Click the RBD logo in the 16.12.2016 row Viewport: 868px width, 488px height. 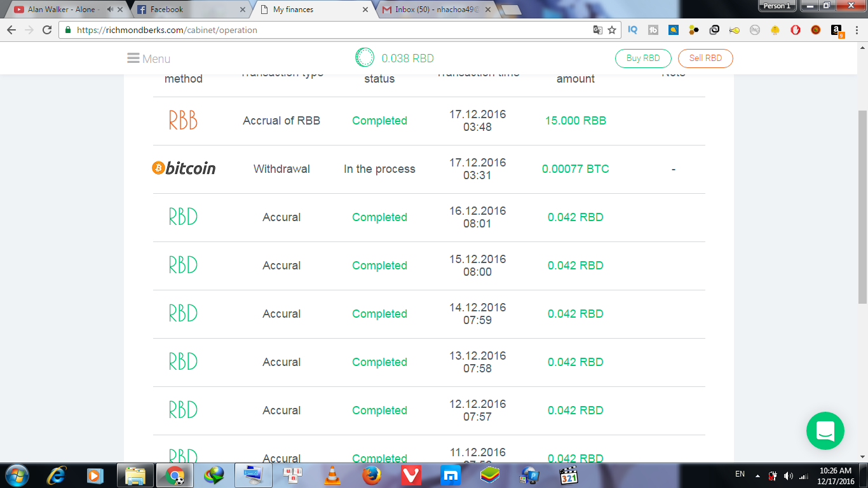[x=183, y=217]
